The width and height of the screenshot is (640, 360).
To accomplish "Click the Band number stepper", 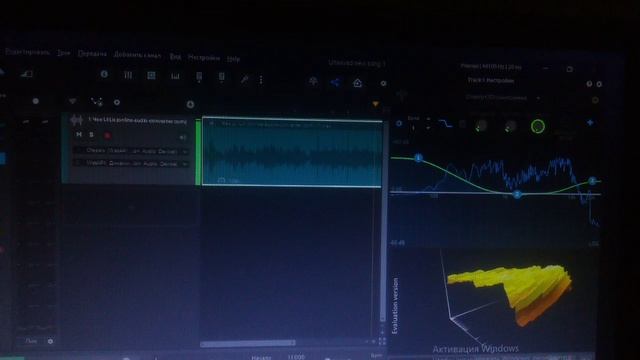I will (428, 124).
